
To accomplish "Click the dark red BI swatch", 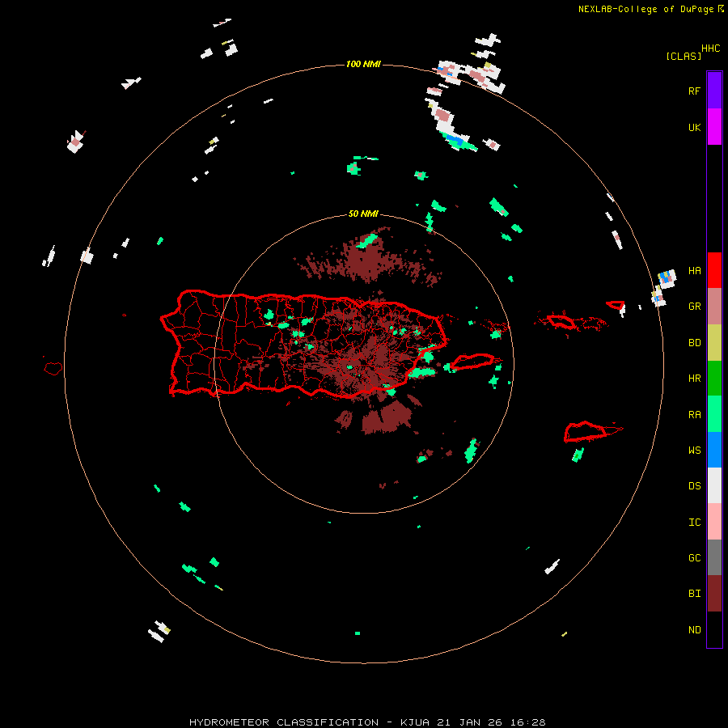I will 714,594.
